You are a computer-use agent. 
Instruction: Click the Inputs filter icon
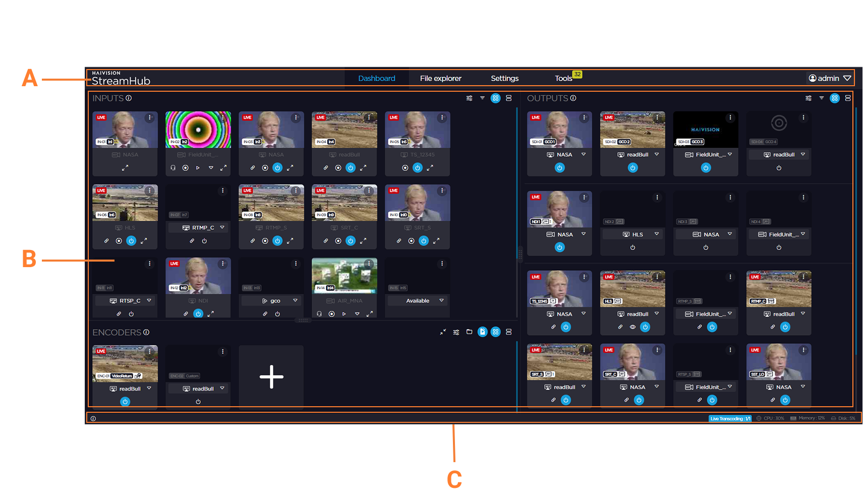click(x=482, y=98)
